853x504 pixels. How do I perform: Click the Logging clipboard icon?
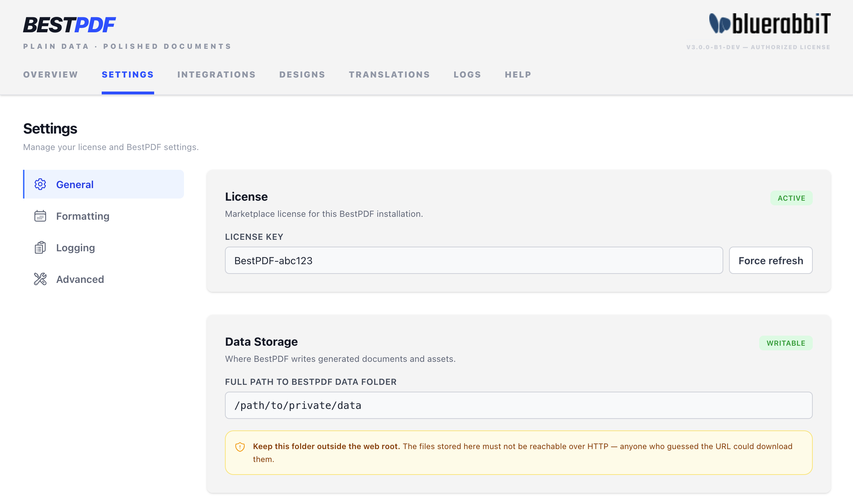40,247
